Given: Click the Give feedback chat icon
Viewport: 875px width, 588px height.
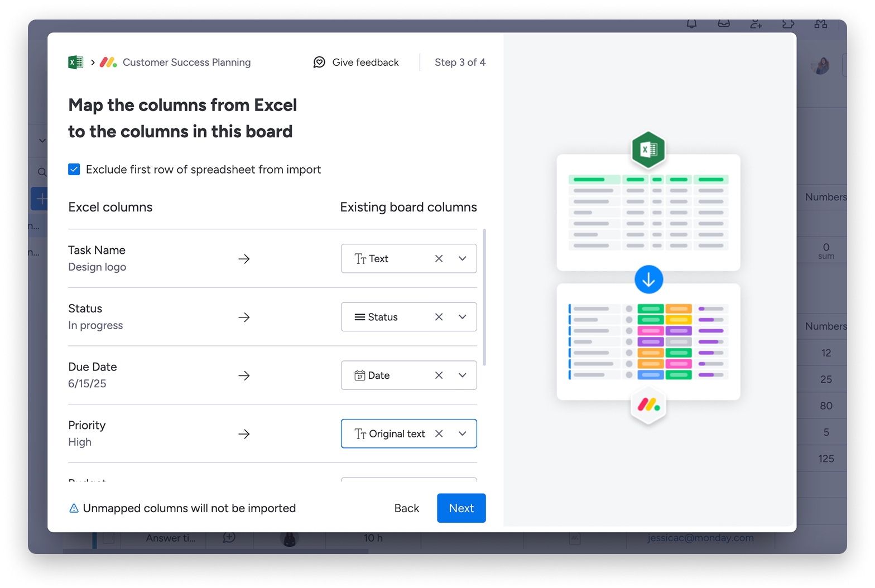Looking at the screenshot, I should click(x=319, y=62).
